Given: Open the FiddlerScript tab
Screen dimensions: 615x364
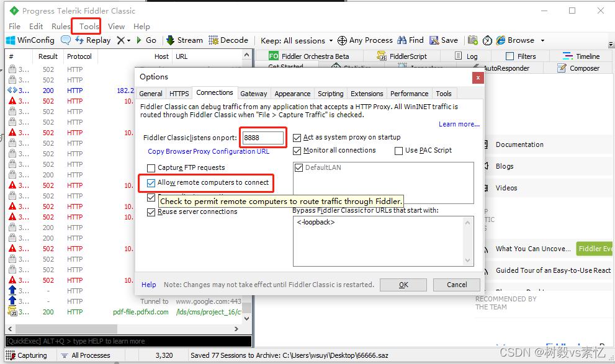Looking at the screenshot, I should tap(402, 56).
